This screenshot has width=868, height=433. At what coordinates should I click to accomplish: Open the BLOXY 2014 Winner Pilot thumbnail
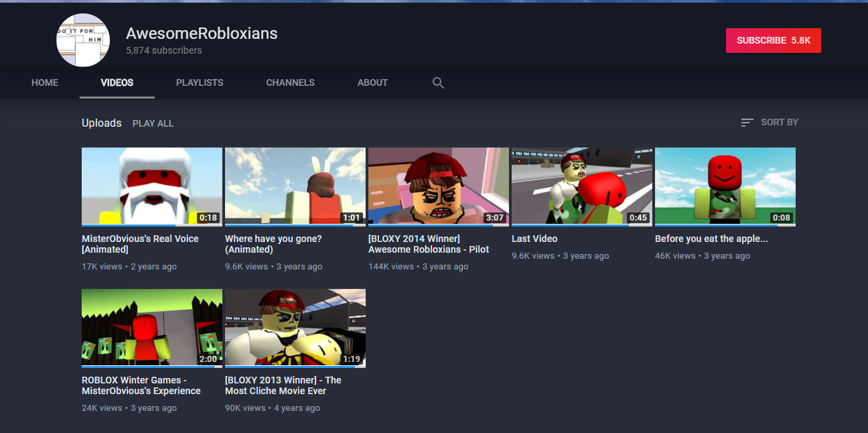439,187
